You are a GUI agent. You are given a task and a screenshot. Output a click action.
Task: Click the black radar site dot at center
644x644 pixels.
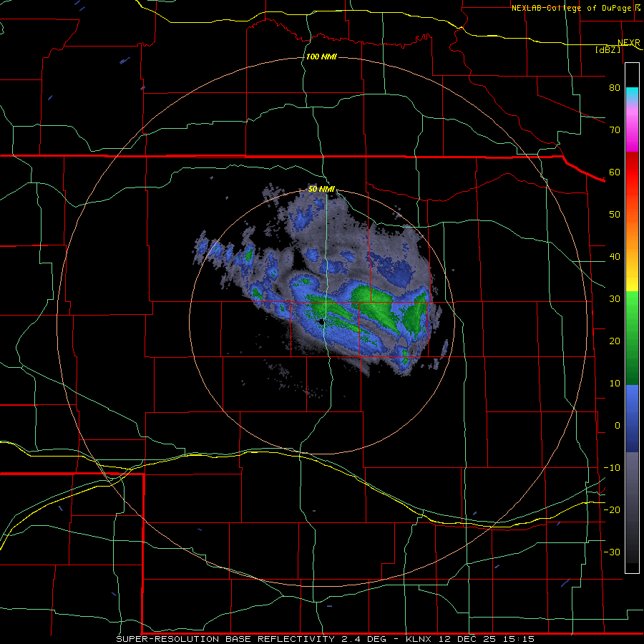click(x=321, y=322)
